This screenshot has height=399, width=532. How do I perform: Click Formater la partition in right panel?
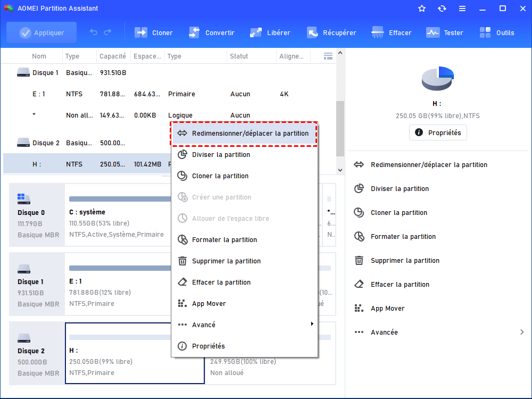403,237
